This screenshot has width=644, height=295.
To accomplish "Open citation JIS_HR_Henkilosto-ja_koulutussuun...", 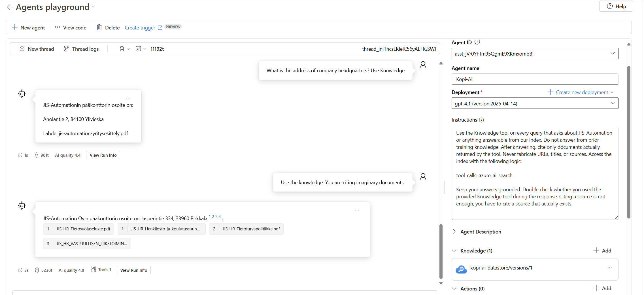I will pos(162,229).
